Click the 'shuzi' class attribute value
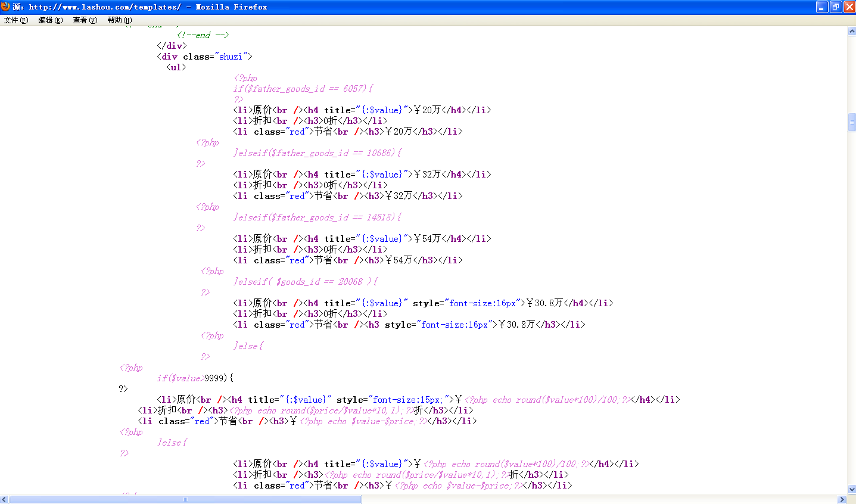The height and width of the screenshot is (504, 856). click(231, 57)
